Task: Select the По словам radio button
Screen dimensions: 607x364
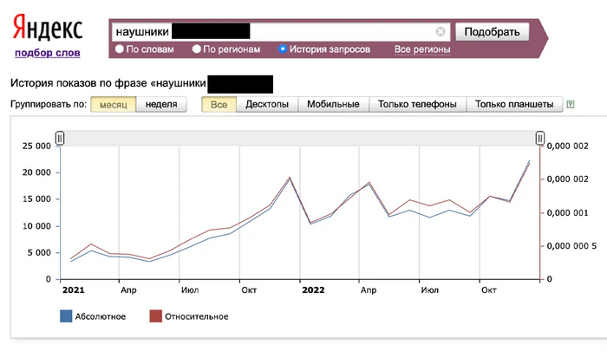Action: [x=121, y=49]
